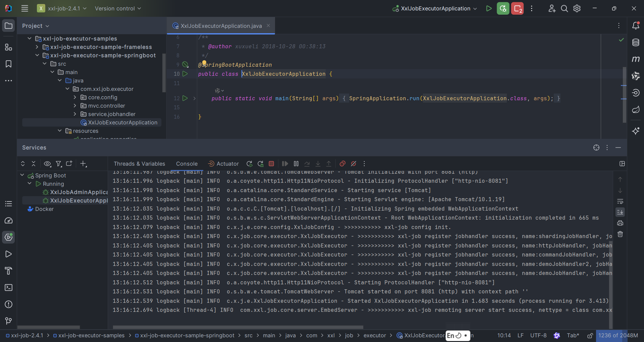
Task: Toggle scroll to end of console
Action: (620, 212)
